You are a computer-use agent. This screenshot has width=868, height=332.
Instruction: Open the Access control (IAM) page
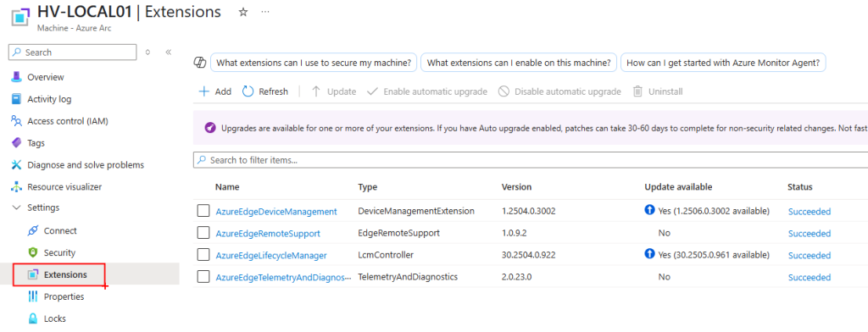[x=60, y=120]
